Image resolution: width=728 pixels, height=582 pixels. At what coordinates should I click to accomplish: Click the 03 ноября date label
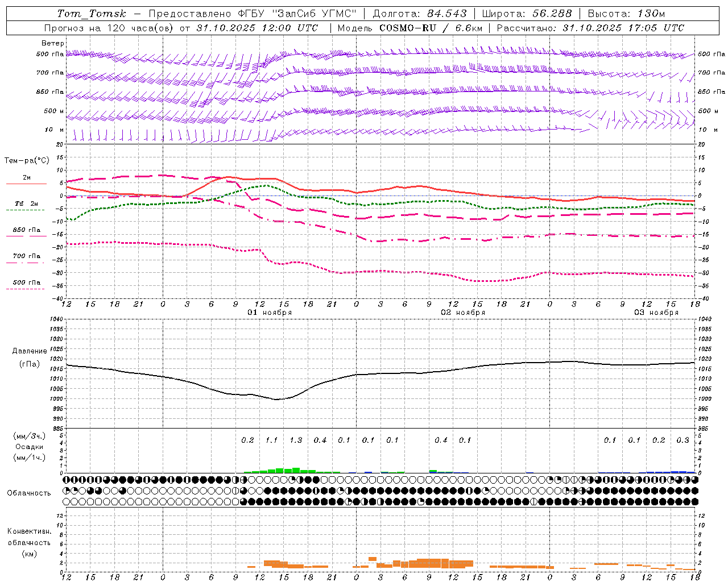(656, 313)
